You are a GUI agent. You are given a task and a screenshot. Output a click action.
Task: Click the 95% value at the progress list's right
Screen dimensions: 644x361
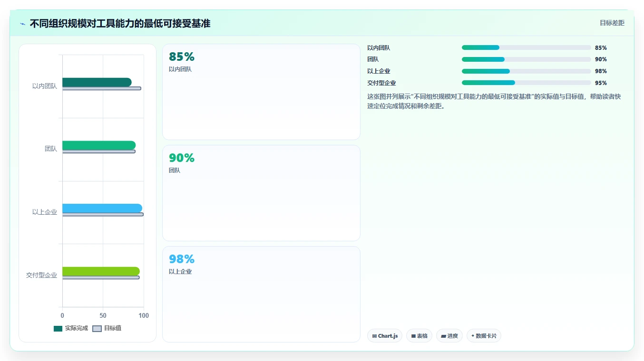coord(601,83)
